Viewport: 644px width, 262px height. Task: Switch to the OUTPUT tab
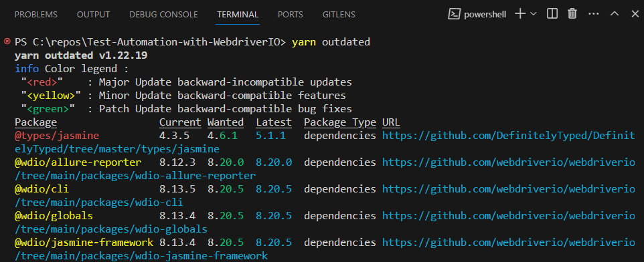(93, 15)
